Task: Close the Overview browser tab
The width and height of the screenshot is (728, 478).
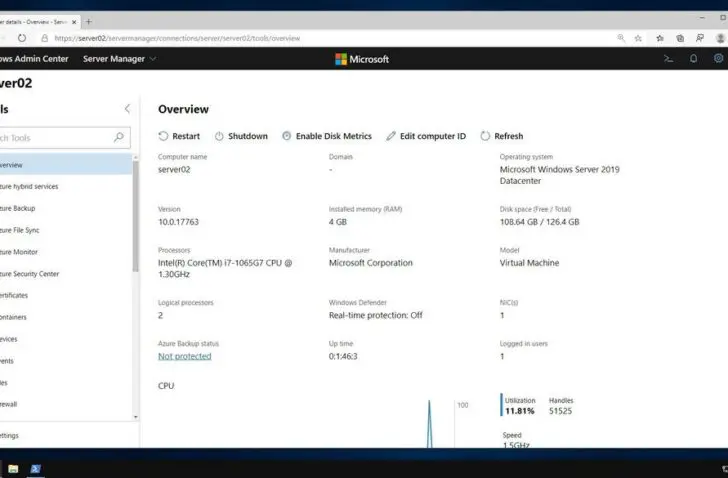Action: tap(74, 22)
